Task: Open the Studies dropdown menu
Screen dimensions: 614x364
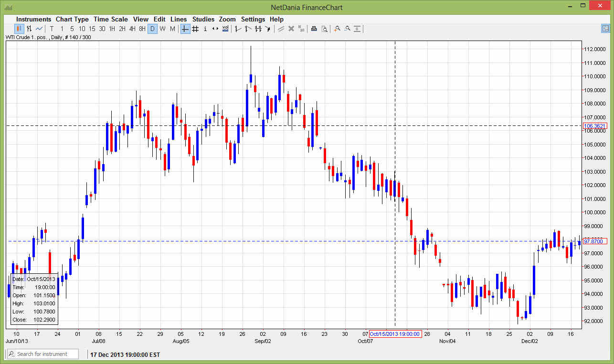Action: 203,19
